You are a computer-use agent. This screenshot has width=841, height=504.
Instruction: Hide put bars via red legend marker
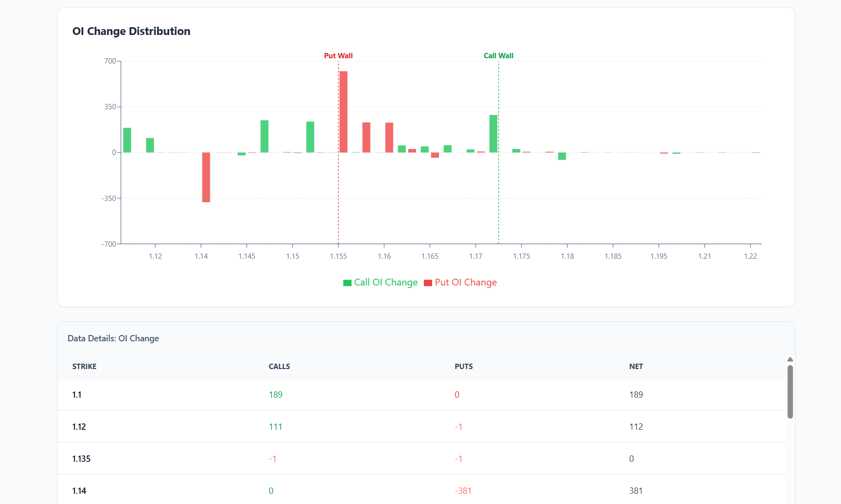(x=427, y=282)
